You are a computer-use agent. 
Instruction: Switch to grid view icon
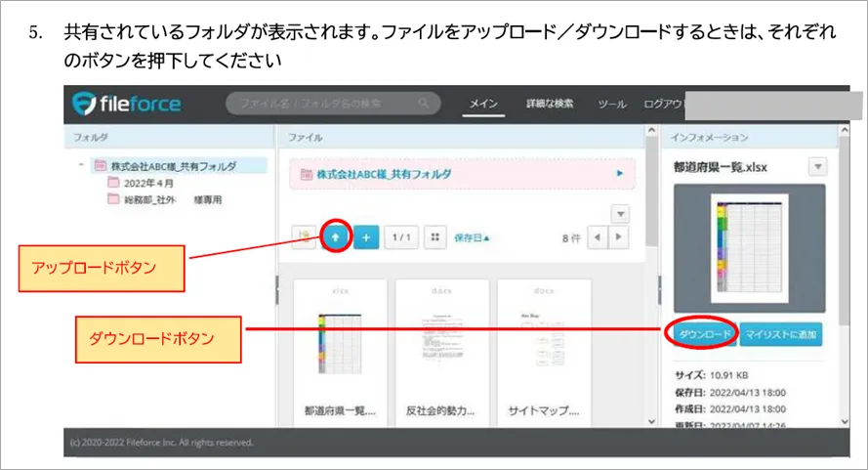[435, 237]
